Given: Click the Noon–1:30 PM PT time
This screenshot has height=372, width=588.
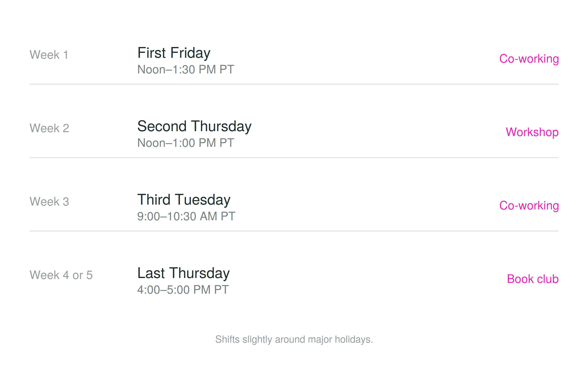Looking at the screenshot, I should tap(186, 70).
